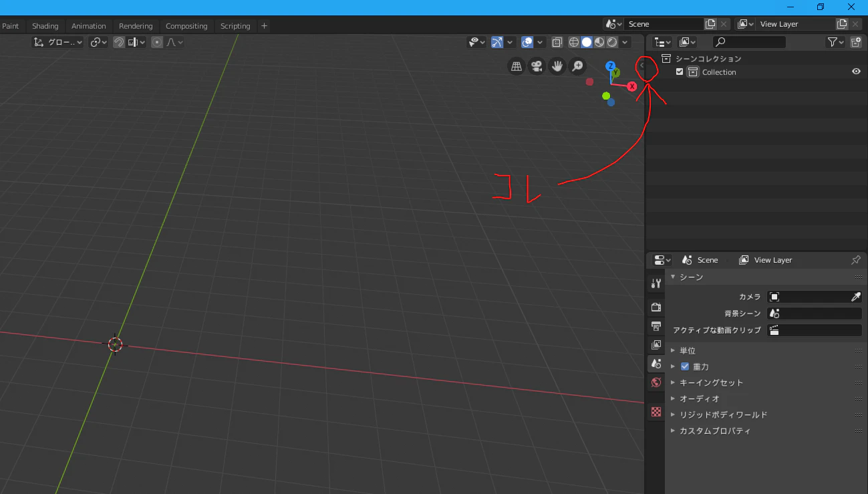
Task: Open Output properties tab (printer icon)
Action: point(656,326)
